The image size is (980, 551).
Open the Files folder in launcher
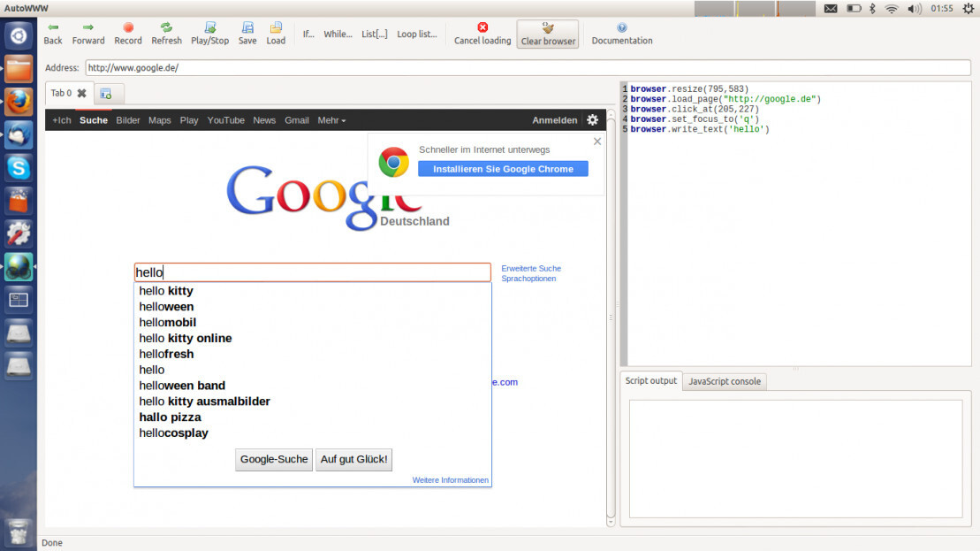(x=19, y=69)
